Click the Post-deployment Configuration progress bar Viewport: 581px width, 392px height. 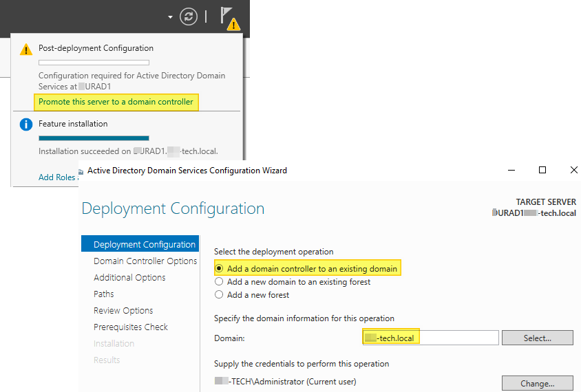coord(94,63)
